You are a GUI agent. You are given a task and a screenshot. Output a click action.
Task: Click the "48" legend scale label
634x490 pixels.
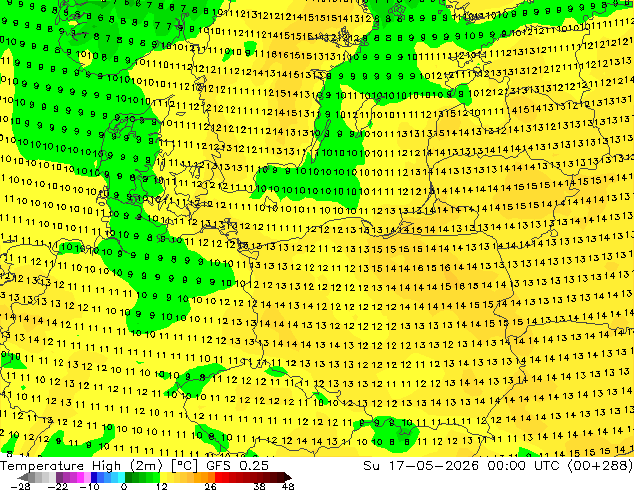pos(288,486)
